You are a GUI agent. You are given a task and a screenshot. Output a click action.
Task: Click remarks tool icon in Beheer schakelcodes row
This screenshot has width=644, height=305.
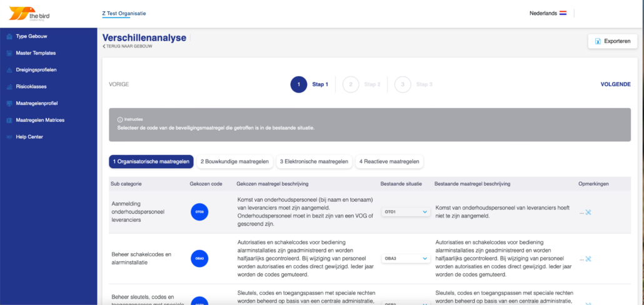click(588, 259)
